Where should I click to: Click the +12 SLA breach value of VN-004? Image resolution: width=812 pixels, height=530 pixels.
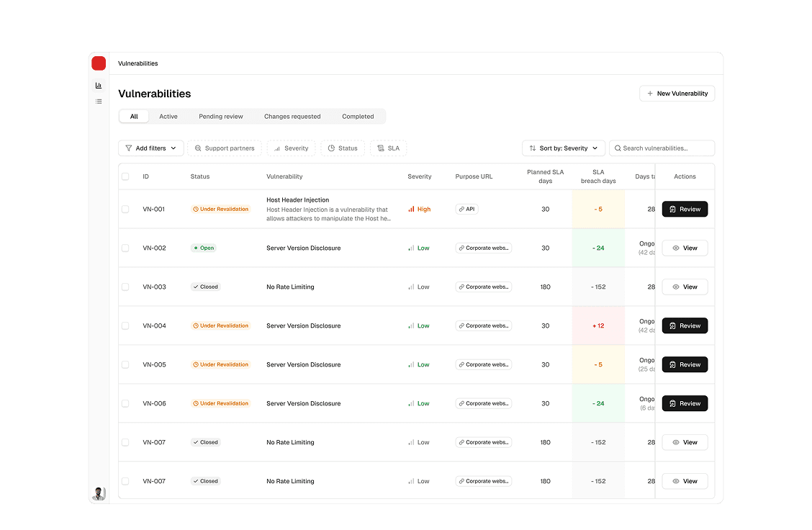598,326
